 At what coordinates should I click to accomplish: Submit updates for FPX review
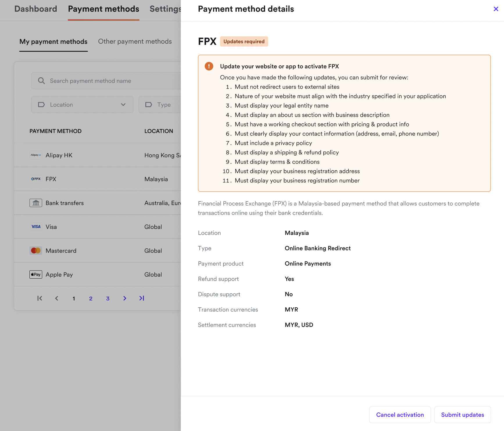point(462,414)
